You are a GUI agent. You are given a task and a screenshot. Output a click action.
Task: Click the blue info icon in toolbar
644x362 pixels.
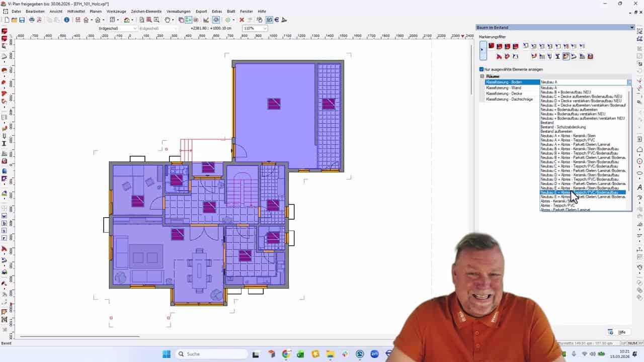tap(66, 20)
